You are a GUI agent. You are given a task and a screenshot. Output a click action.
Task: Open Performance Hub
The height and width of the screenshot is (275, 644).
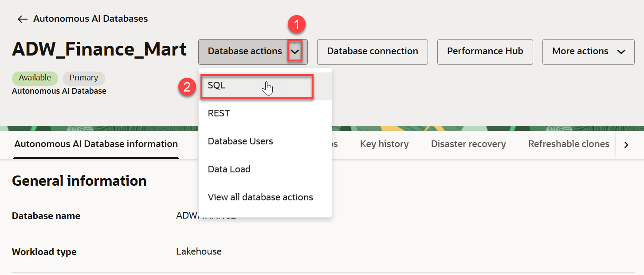pyautogui.click(x=485, y=52)
